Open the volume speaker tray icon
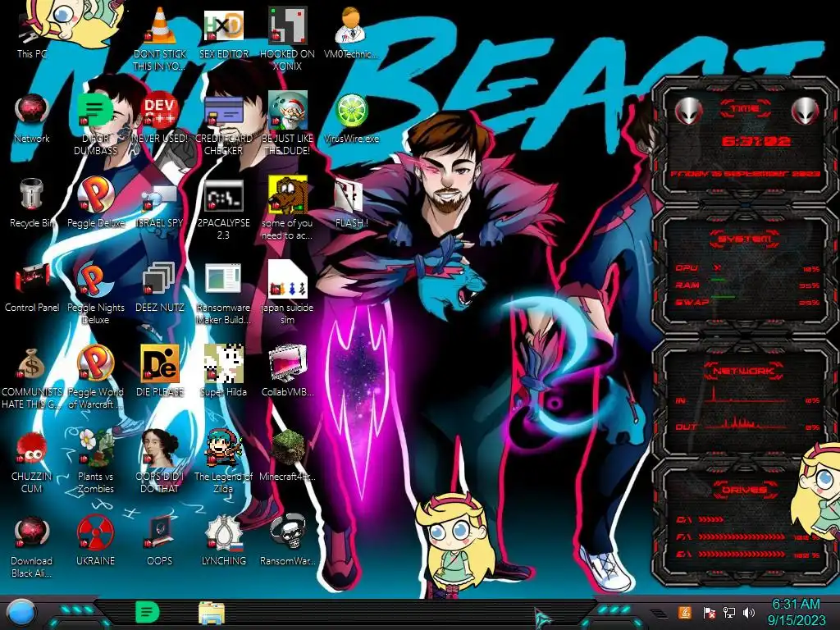Viewport: 840px width, 630px height. pyautogui.click(x=748, y=612)
